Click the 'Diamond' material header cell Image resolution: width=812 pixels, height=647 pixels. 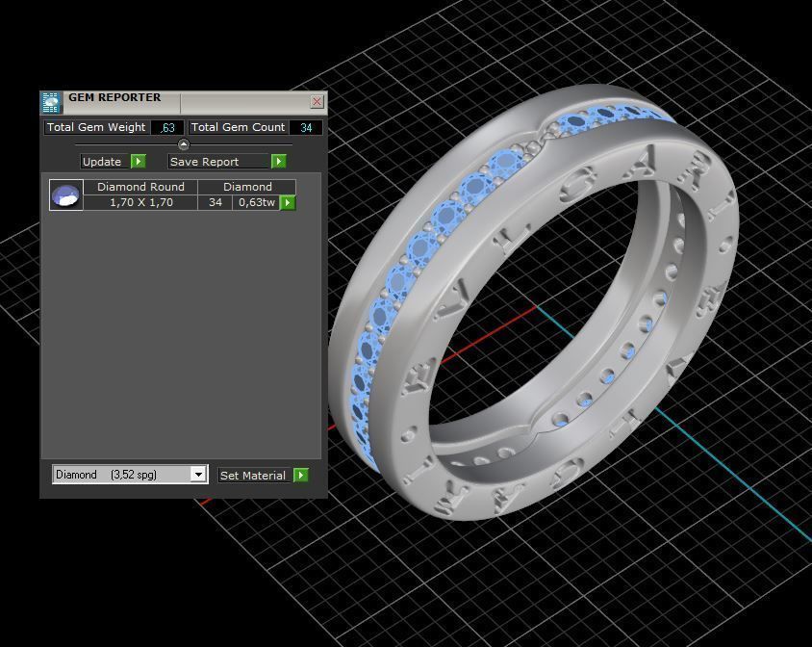(247, 187)
